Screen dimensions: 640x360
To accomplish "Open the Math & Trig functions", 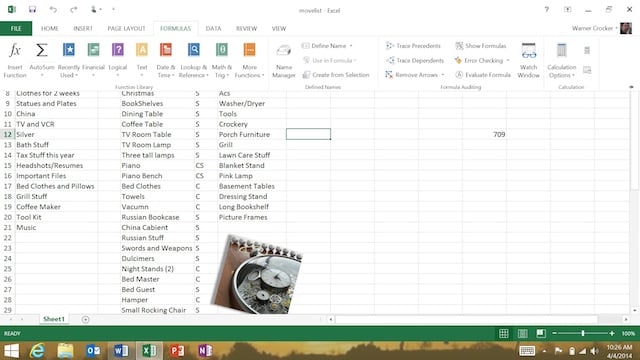I will click(222, 60).
